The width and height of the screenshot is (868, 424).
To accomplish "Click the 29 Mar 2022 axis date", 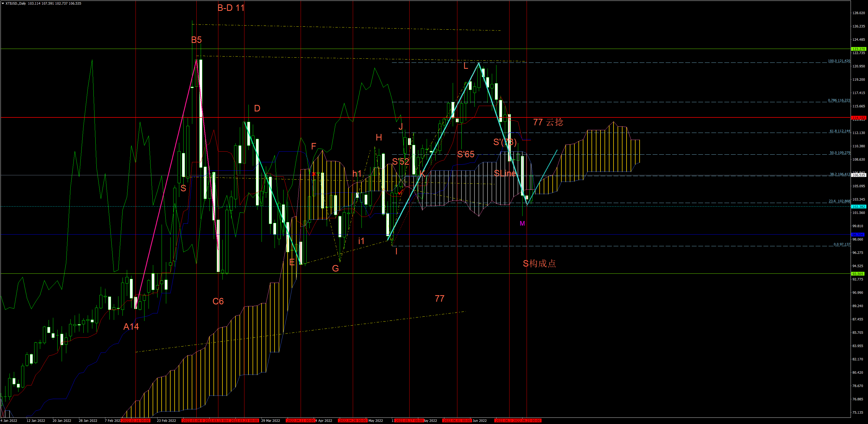I will pyautogui.click(x=271, y=421).
